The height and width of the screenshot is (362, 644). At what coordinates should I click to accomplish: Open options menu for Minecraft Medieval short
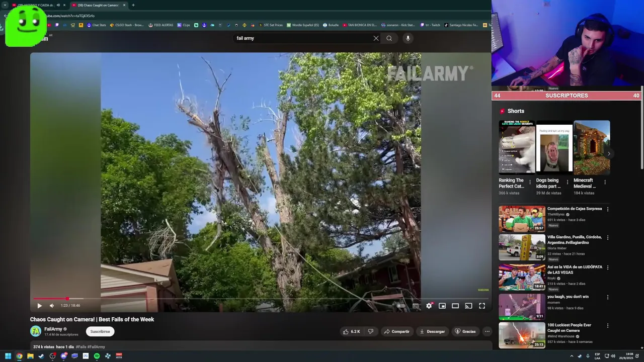[x=605, y=182]
